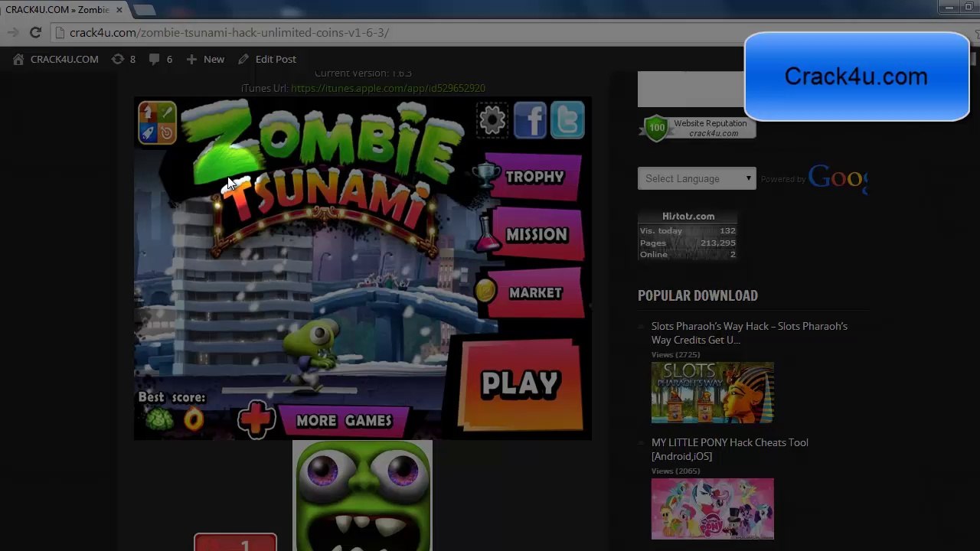Open the game settings gear icon
Image resolution: width=980 pixels, height=551 pixels.
click(492, 119)
